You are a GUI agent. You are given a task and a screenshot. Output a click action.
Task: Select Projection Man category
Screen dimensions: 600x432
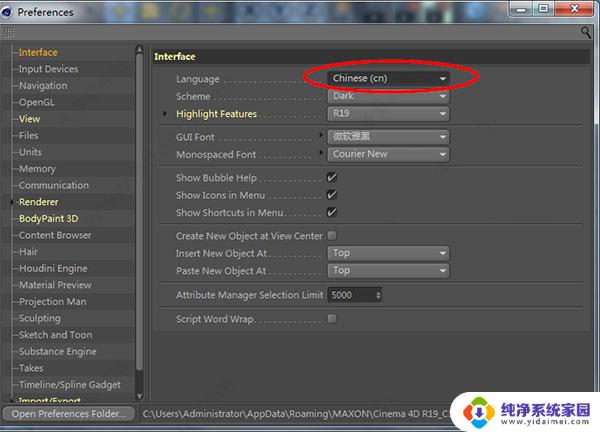click(x=52, y=302)
